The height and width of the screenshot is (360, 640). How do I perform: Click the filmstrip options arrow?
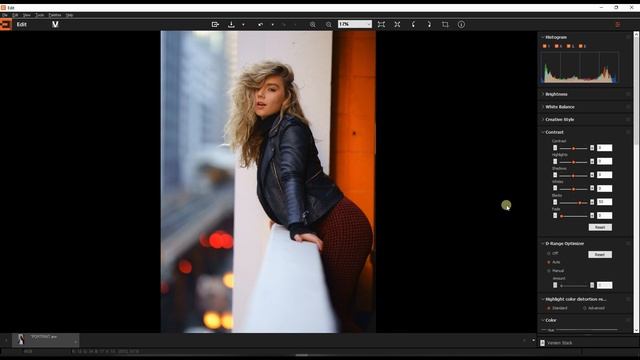point(533,340)
